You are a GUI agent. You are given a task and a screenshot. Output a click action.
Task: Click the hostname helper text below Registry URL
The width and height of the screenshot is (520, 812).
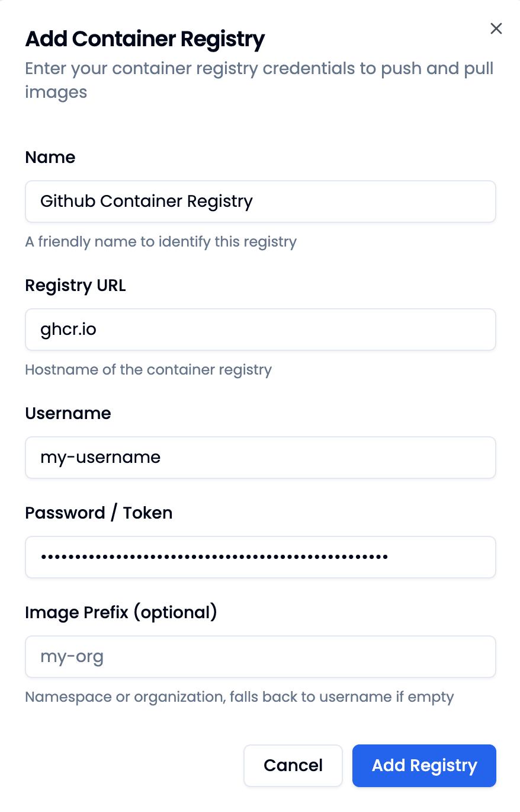(x=147, y=369)
